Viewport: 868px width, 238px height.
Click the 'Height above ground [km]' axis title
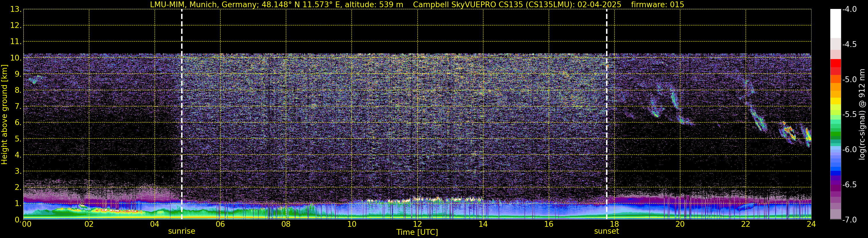click(4, 115)
